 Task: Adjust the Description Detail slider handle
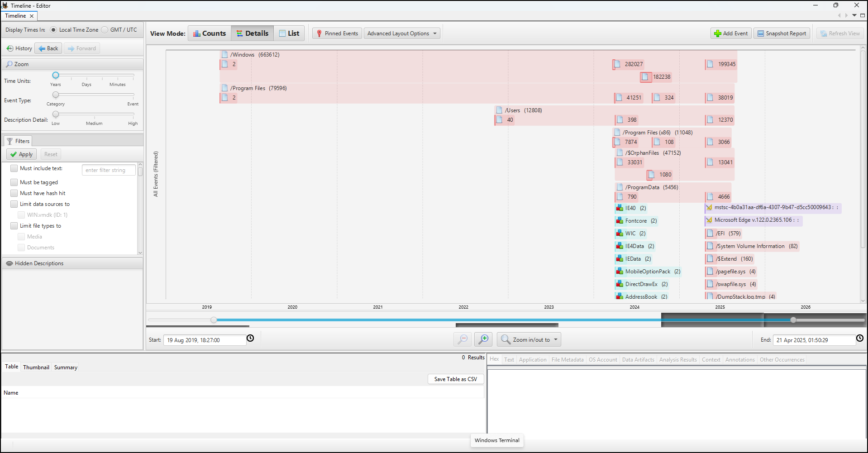pos(56,114)
